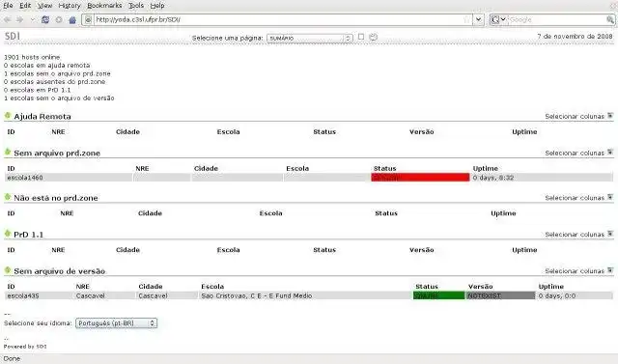Image resolution: width=618 pixels, height=364 pixels.
Task: Click the URL address bar field
Action: point(278,19)
